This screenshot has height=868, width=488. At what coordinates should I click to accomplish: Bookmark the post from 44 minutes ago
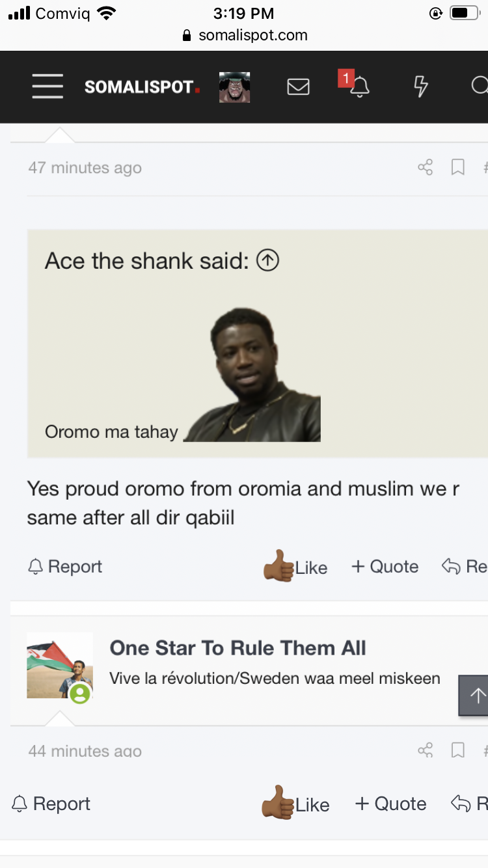tap(458, 751)
